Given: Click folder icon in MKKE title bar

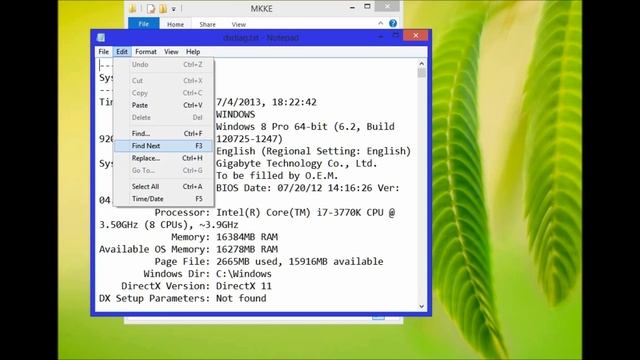Looking at the screenshot, I should click(x=133, y=8).
